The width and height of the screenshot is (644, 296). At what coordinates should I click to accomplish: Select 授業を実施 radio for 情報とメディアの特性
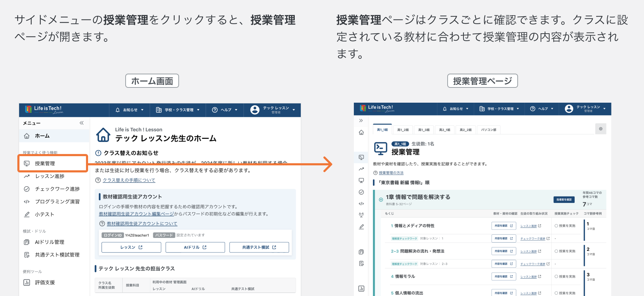coord(556,226)
